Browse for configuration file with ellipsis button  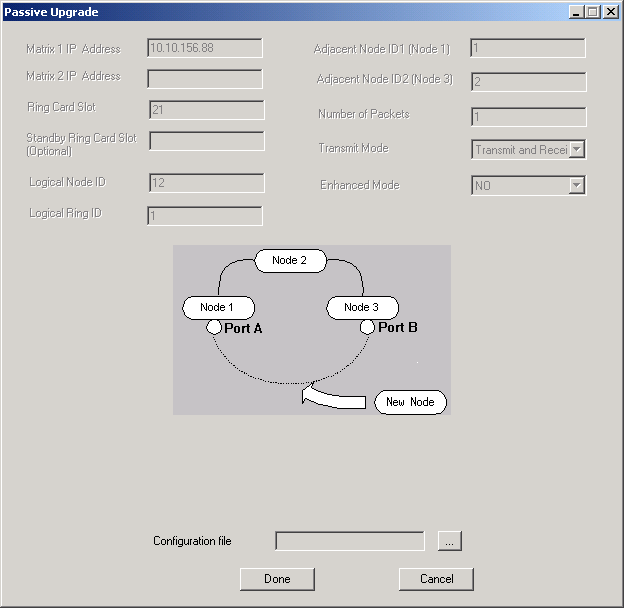coord(449,541)
